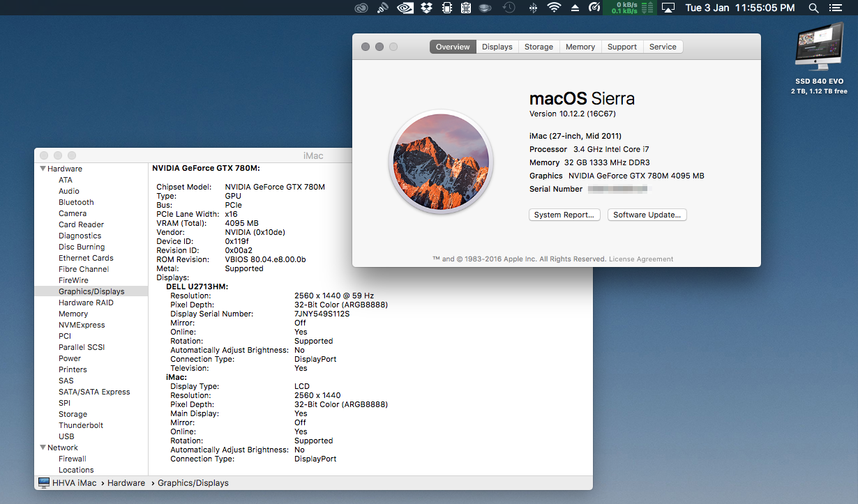Select Disc Burning in the sidebar
Screen dimensions: 858x504
click(x=82, y=247)
